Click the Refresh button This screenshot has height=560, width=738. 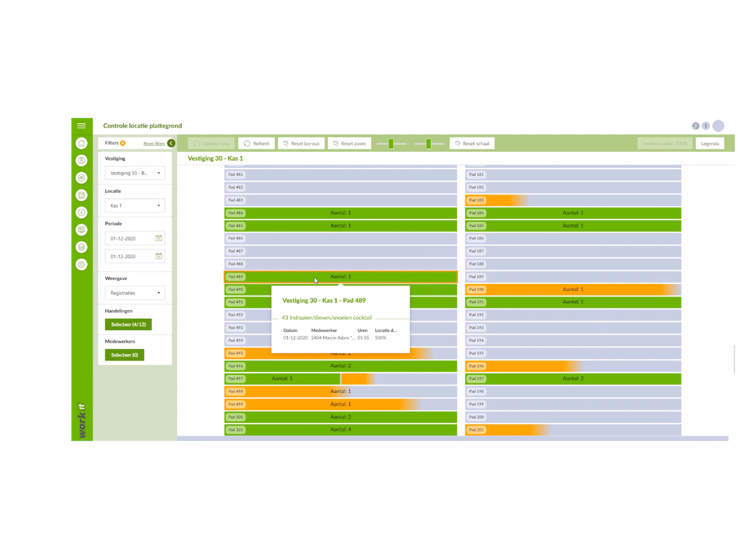click(256, 143)
